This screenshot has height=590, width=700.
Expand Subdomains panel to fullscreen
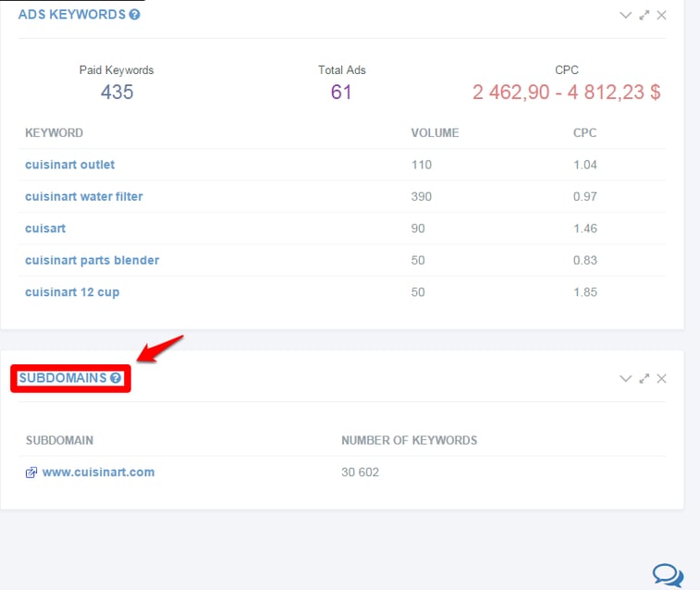pyautogui.click(x=644, y=378)
